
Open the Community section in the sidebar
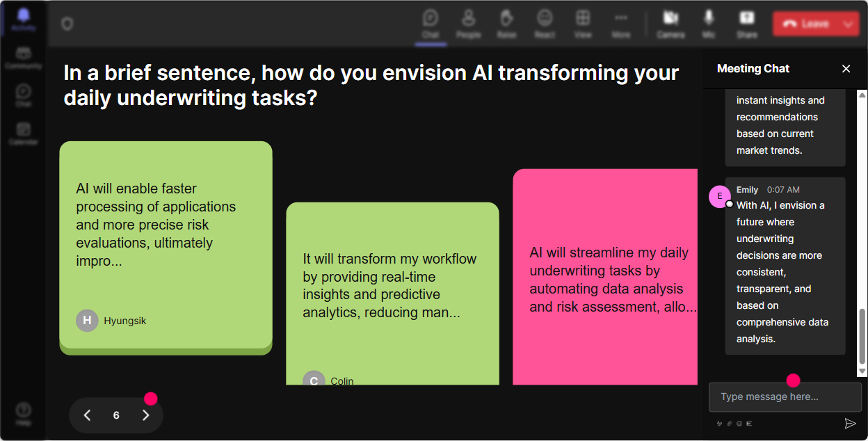click(x=24, y=58)
